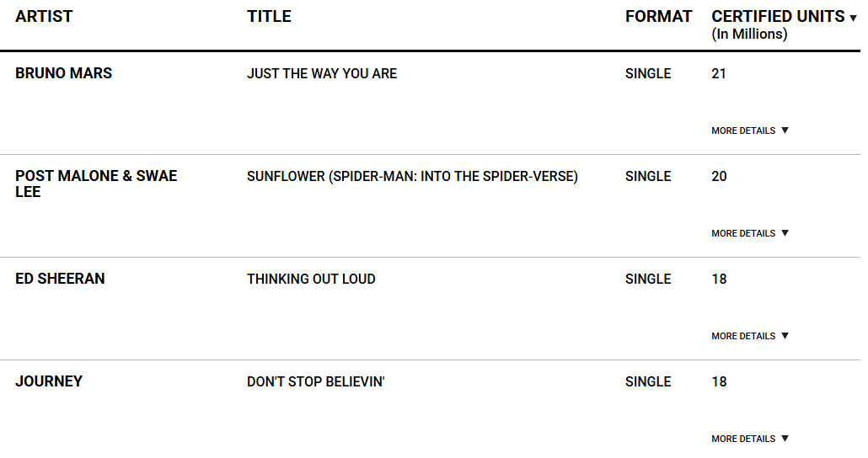
Task: Expand More Details for Ed Sheeran
Action: click(x=750, y=336)
